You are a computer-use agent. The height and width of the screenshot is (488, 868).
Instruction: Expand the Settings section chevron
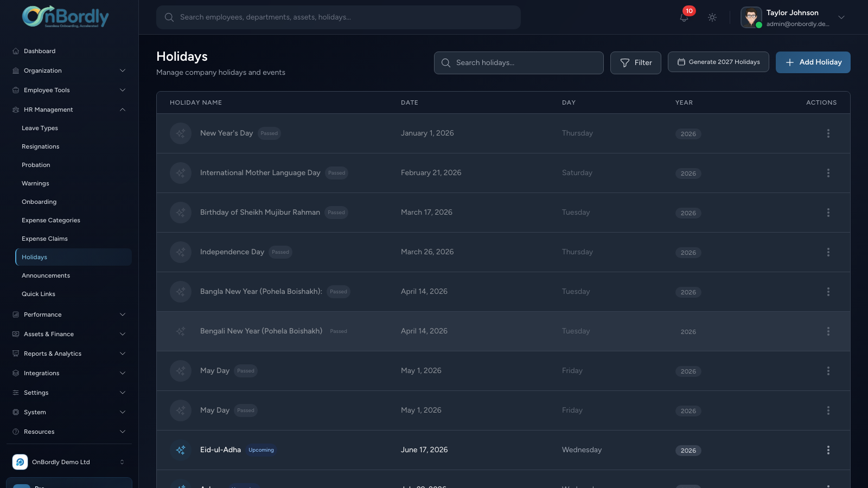[x=123, y=393]
